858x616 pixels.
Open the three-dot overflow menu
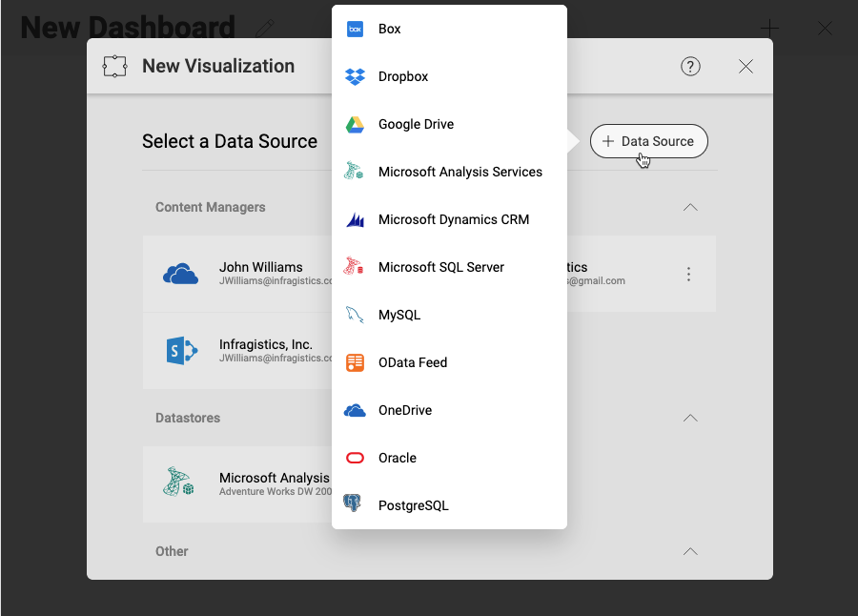688,275
